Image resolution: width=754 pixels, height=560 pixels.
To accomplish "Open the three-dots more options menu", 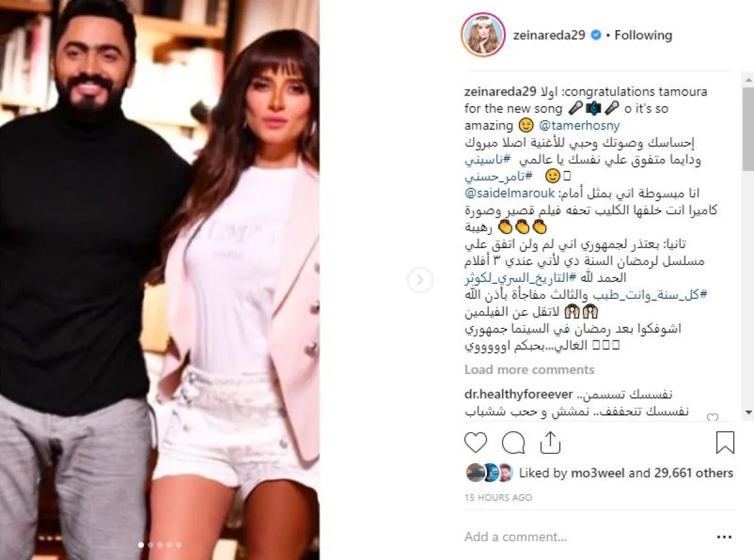I will pyautogui.click(x=724, y=537).
